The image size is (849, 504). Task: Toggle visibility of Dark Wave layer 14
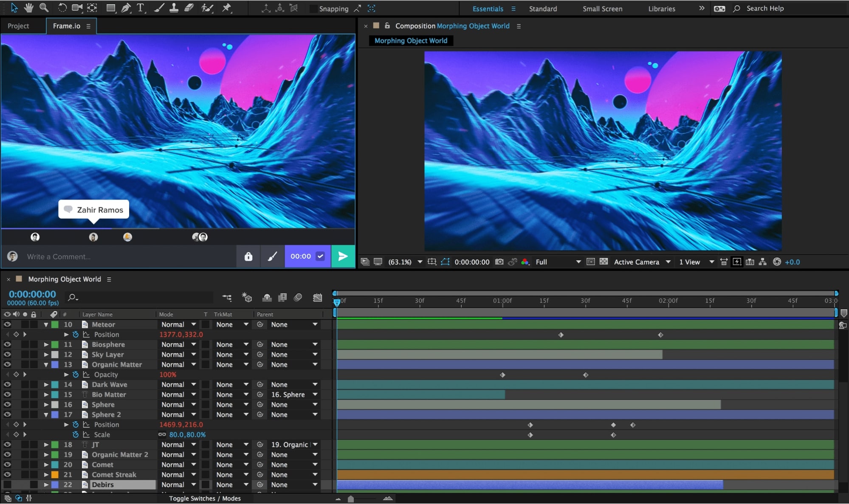pyautogui.click(x=8, y=384)
